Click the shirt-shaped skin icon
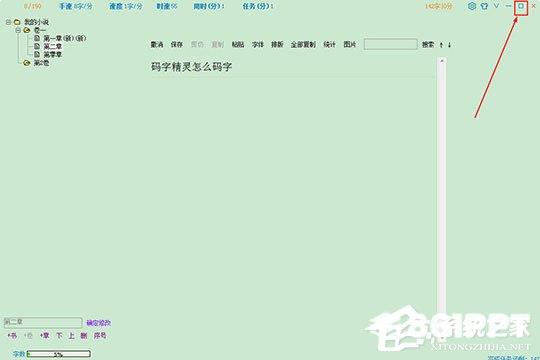Image resolution: width=540 pixels, height=360 pixels. 484,6
